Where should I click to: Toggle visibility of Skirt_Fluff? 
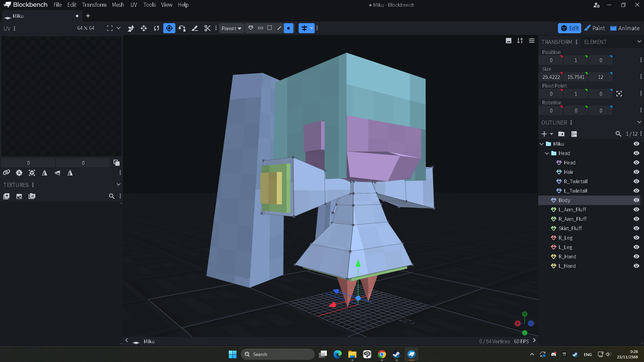[x=636, y=228]
